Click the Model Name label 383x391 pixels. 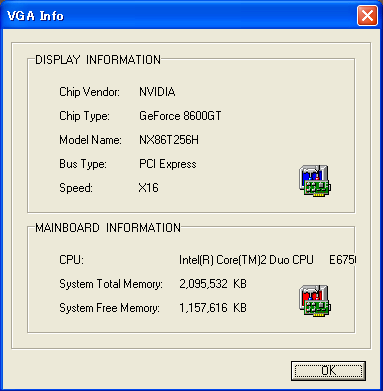[90, 140]
